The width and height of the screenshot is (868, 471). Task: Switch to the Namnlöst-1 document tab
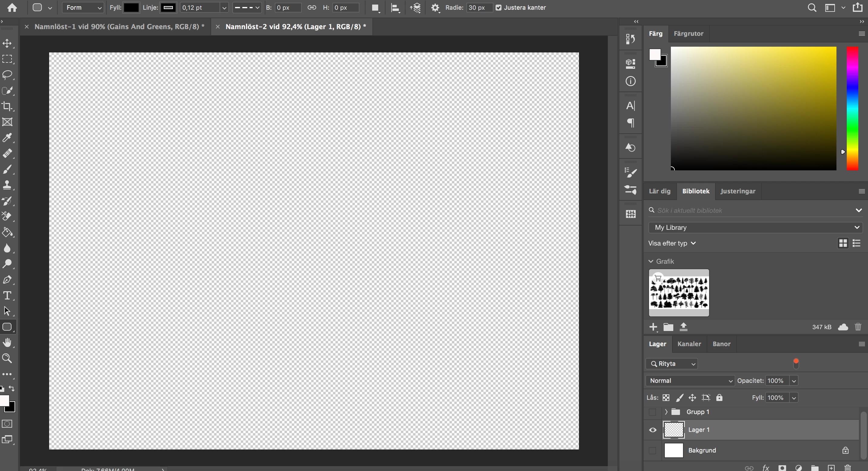tap(119, 27)
